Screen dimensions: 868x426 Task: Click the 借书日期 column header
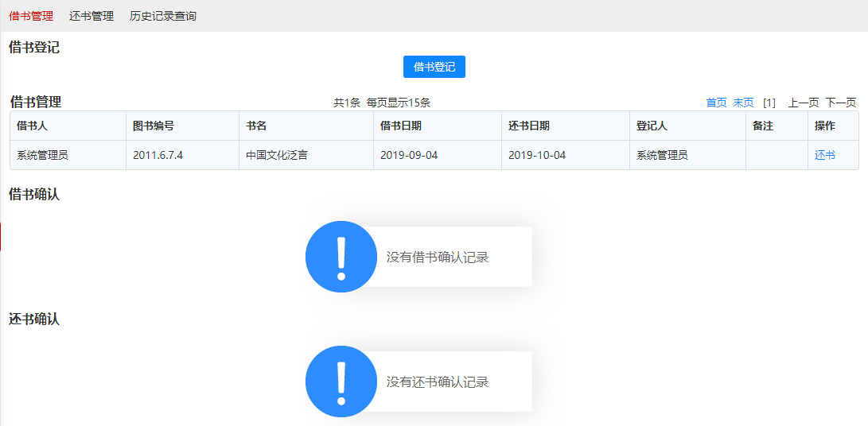click(x=401, y=126)
